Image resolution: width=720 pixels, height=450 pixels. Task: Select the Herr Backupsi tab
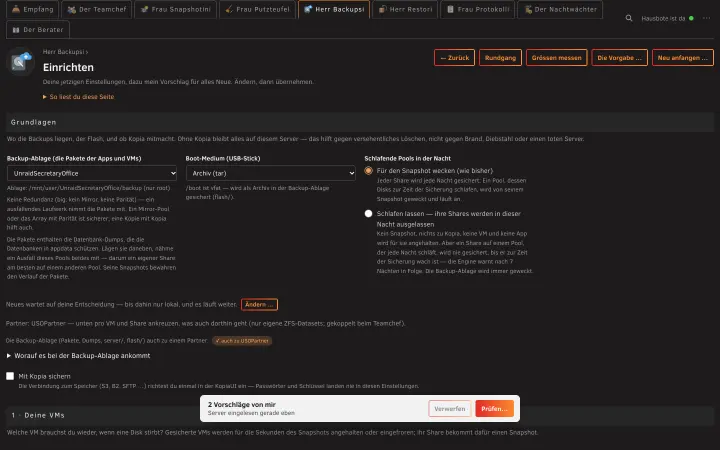tap(334, 9)
